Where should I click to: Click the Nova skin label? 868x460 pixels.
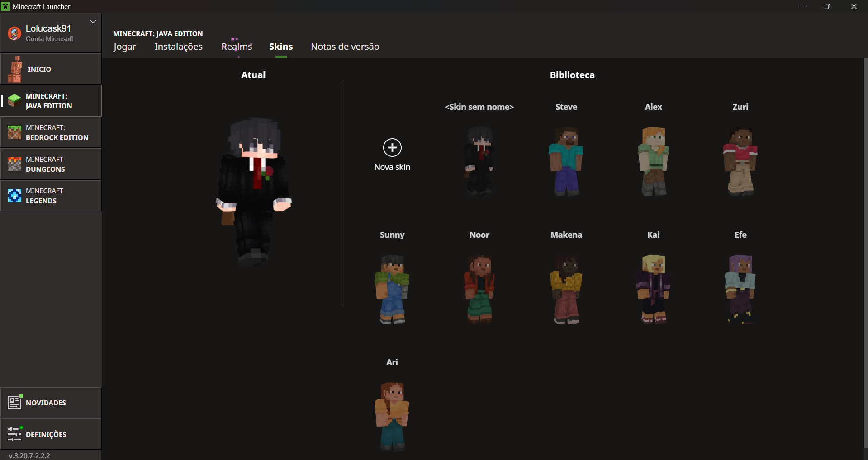(392, 167)
